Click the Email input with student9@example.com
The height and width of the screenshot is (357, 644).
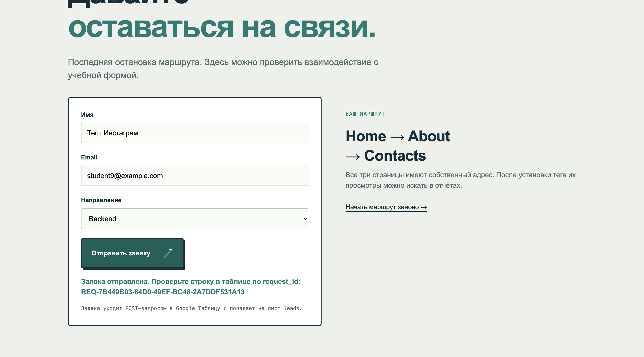click(195, 176)
